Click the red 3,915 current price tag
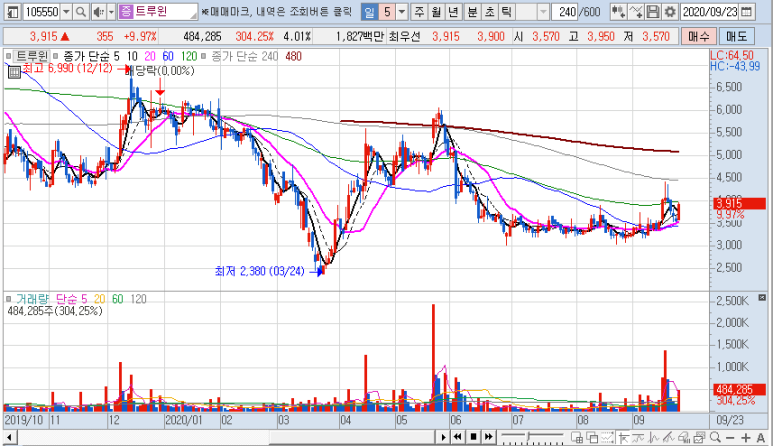 pyautogui.click(x=739, y=204)
